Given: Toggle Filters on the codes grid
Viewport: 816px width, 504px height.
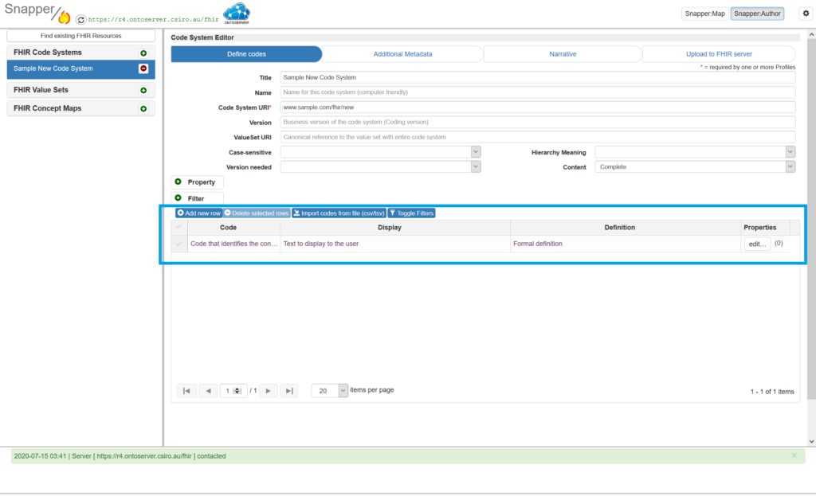Looking at the screenshot, I should coord(411,213).
